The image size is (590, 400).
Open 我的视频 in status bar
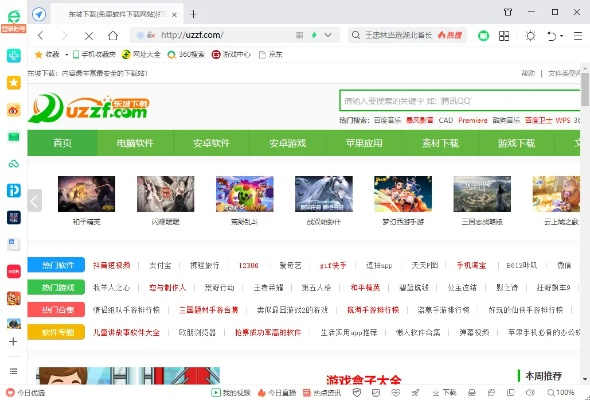pos(231,393)
